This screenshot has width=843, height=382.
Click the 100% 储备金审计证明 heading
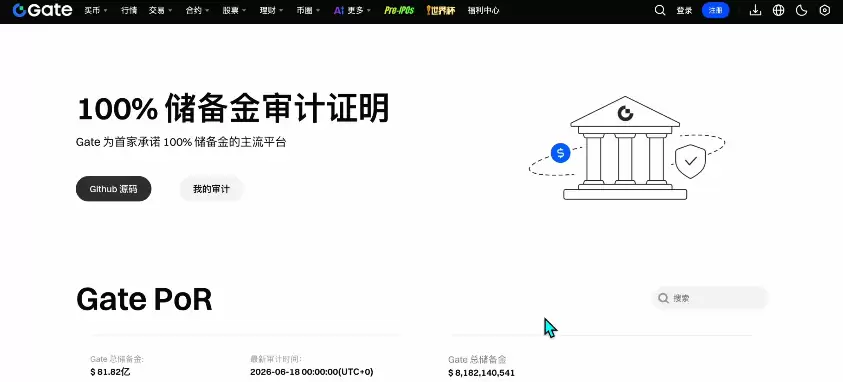(233, 109)
